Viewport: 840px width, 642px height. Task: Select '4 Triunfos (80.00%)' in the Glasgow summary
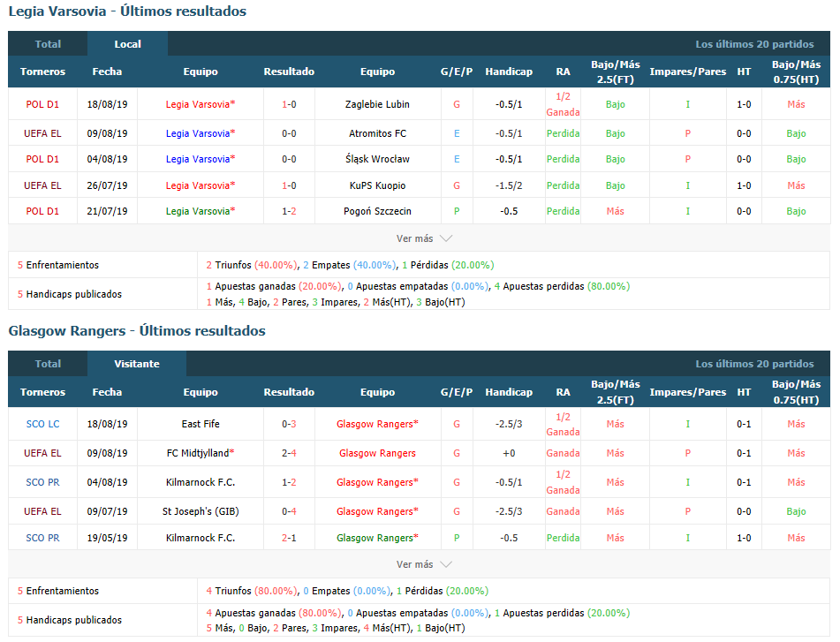(252, 591)
